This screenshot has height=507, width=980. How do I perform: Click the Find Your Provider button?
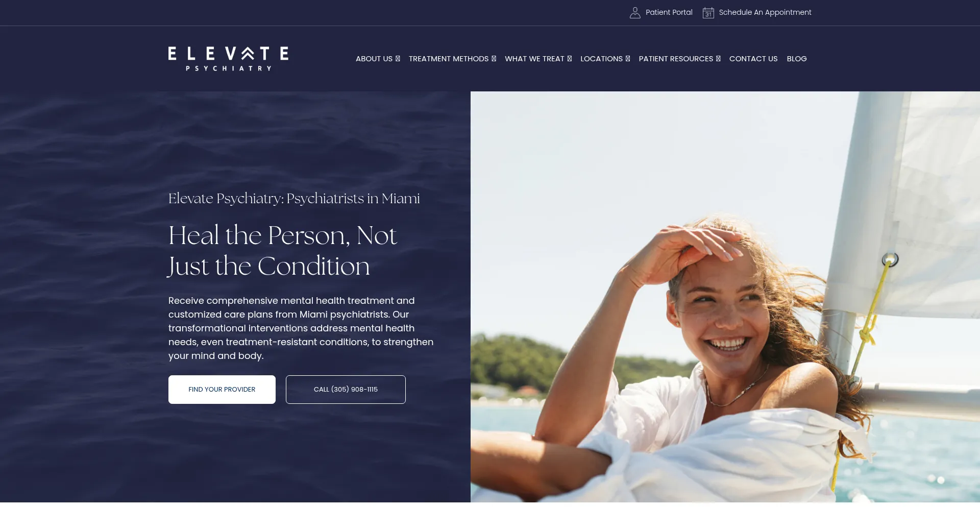[222, 390]
